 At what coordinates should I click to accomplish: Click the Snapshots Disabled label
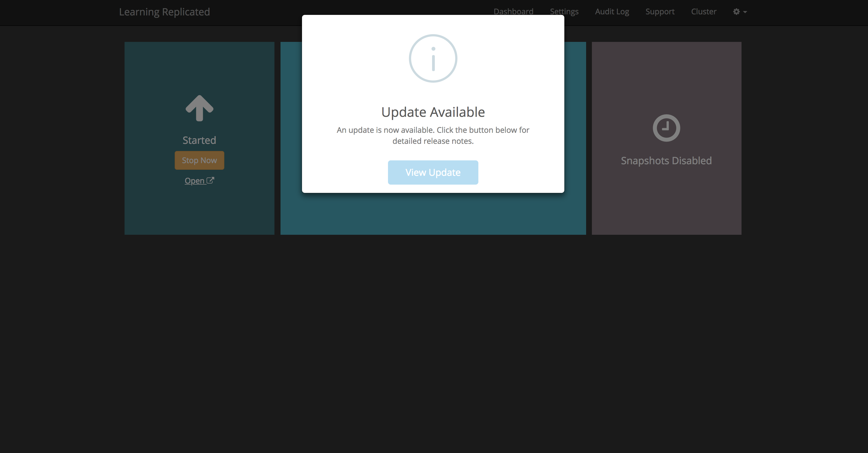666,161
